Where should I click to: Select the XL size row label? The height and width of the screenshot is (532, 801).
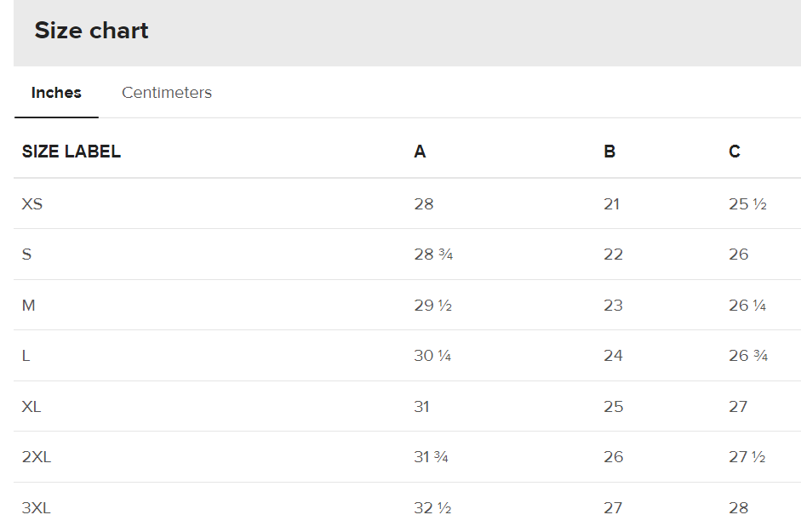tap(31, 407)
